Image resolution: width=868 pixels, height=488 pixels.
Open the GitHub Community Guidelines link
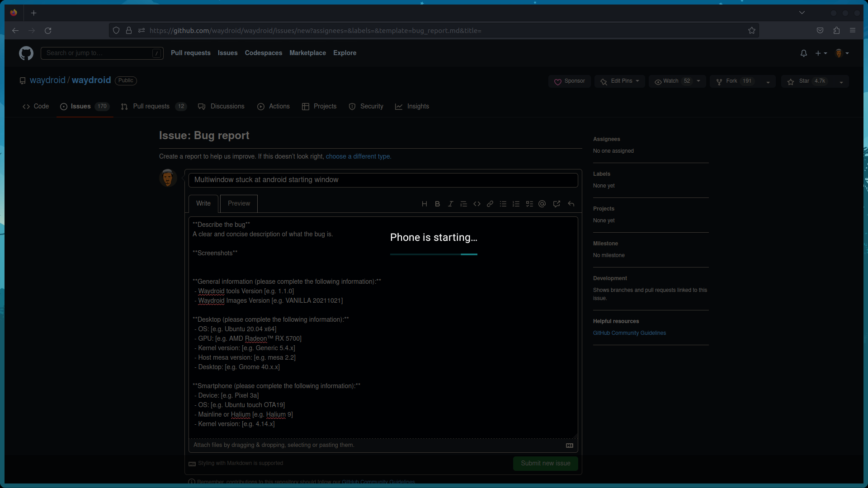629,333
